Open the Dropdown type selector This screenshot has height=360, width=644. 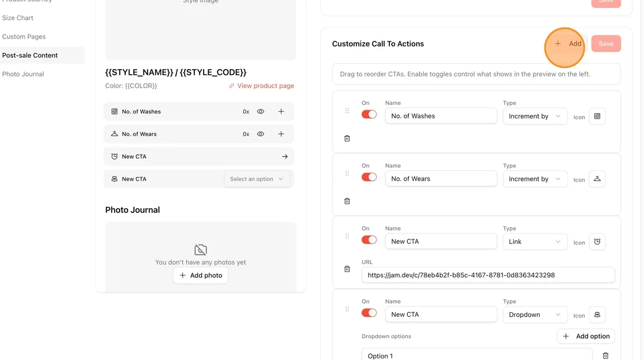tap(535, 315)
